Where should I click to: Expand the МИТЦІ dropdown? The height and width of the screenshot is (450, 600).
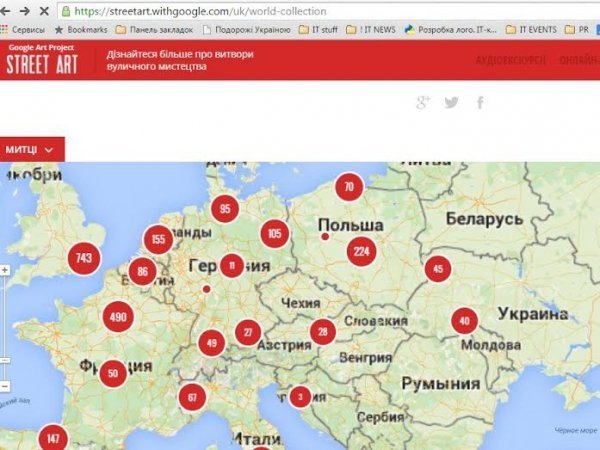click(32, 149)
